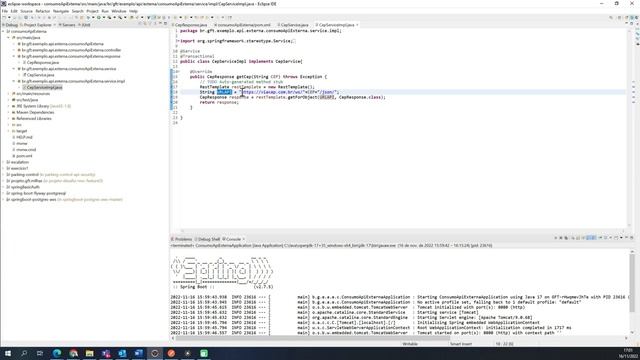Click the green Run launch toolbar icon
The height and width of the screenshot is (360, 640).
click(98, 18)
